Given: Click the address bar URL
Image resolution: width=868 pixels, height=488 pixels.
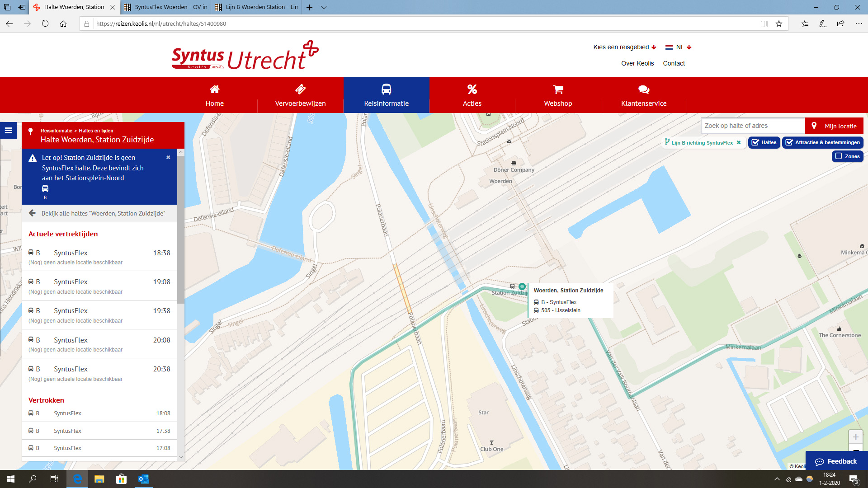Looking at the screenshot, I should pyautogui.click(x=161, y=23).
